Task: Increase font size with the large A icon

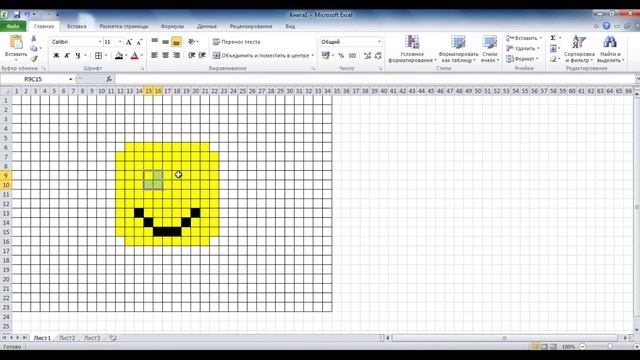Action: (x=129, y=42)
